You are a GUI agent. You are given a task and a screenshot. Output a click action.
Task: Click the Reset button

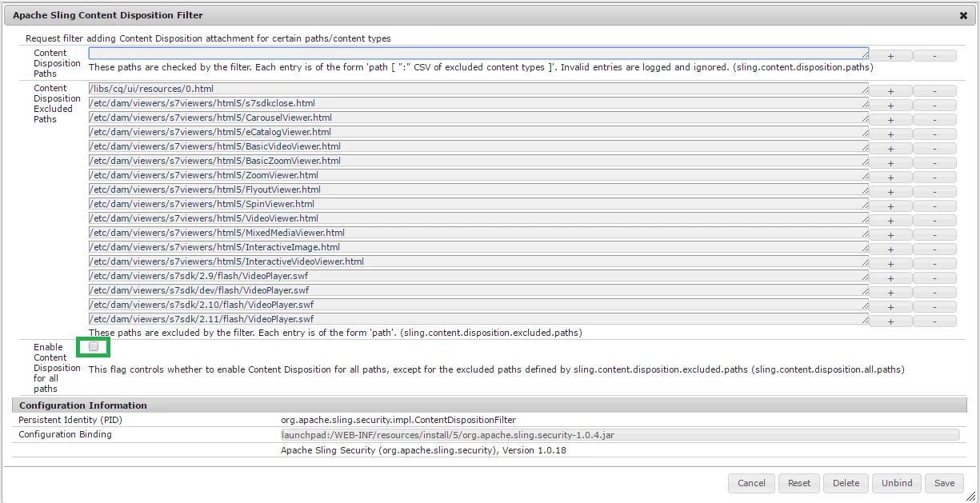[x=799, y=483]
